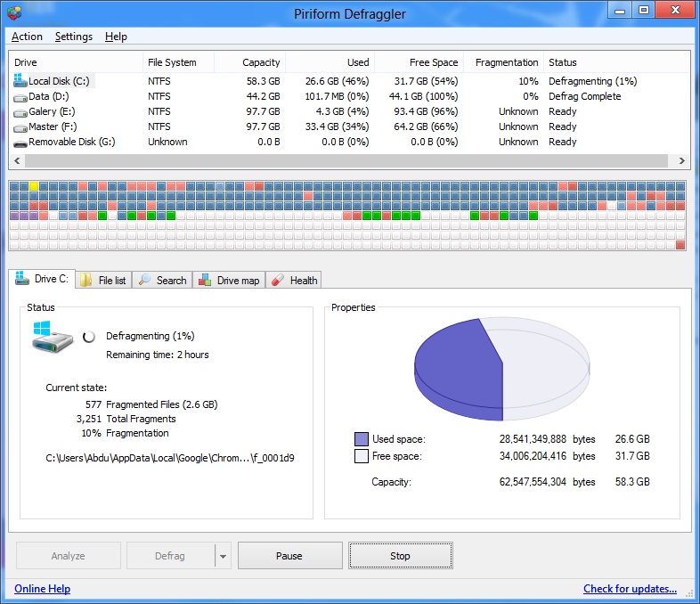Image resolution: width=700 pixels, height=604 pixels.
Task: Click the 10% Fragmentation line under Current state
Action: [x=125, y=433]
